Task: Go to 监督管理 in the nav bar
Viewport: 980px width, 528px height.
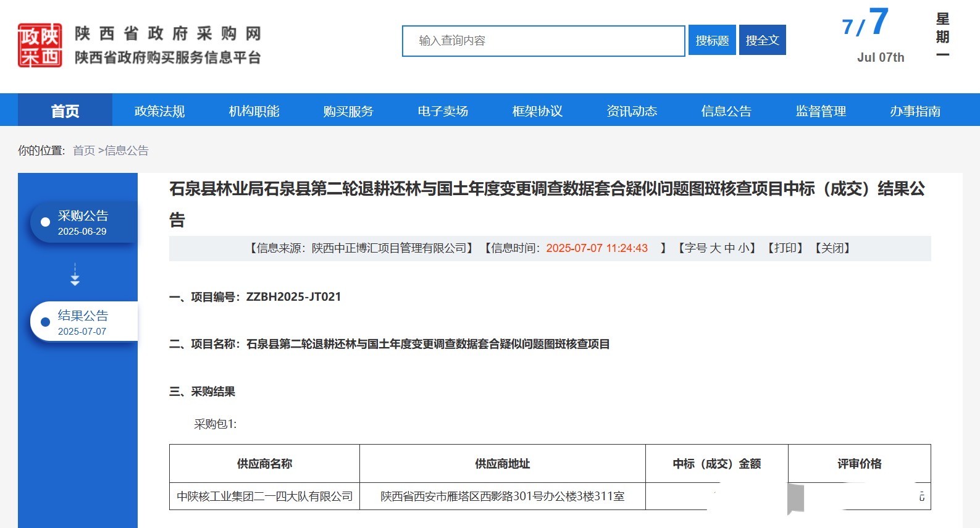Action: click(821, 111)
